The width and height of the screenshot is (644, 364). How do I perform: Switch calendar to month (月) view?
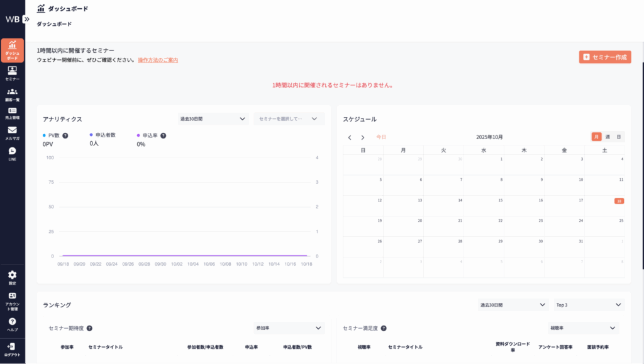(x=596, y=137)
